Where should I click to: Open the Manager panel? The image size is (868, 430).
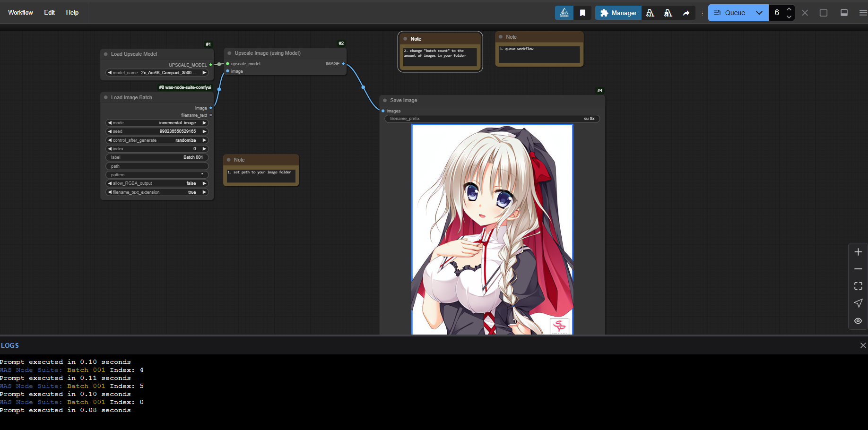pyautogui.click(x=618, y=13)
